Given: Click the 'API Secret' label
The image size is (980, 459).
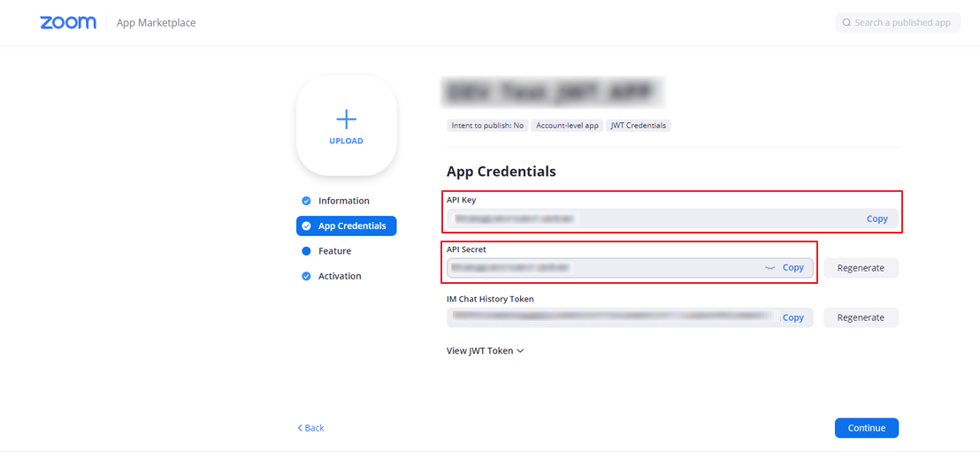Looking at the screenshot, I should click(x=466, y=249).
